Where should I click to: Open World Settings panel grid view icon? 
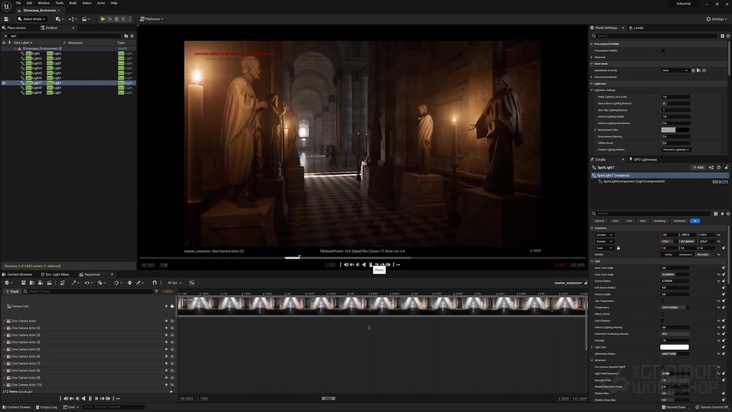tap(722, 36)
